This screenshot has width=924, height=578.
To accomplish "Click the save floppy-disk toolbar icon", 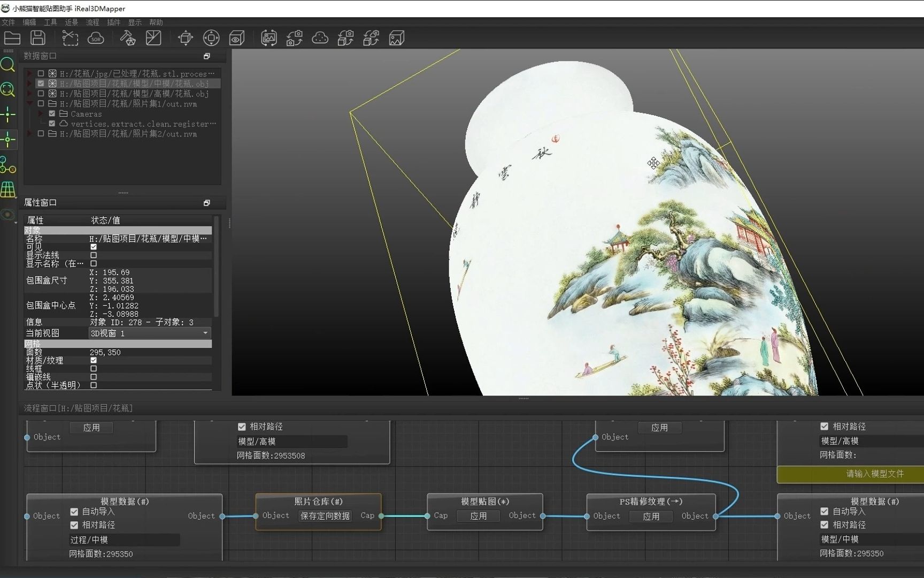I will [37, 38].
